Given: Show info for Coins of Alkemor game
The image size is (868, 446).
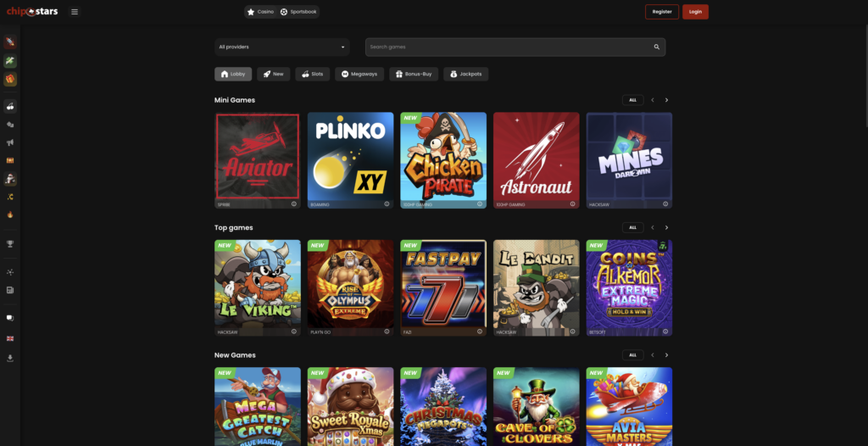Looking at the screenshot, I should click(665, 332).
